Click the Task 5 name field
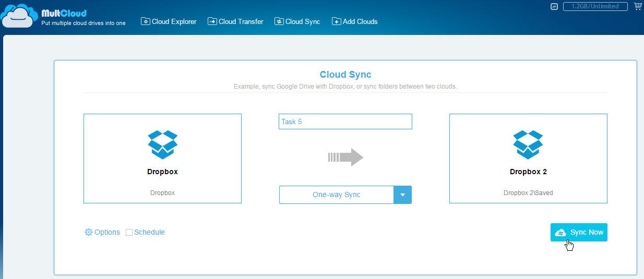Viewport: 644px width, 279px height. click(345, 122)
